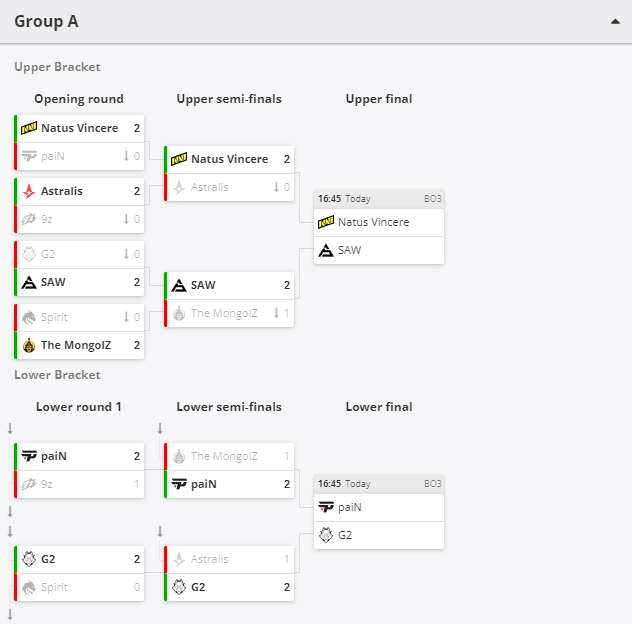632x624 pixels.
Task: Click drop-down arrow next to paiN score
Action: click(126, 156)
